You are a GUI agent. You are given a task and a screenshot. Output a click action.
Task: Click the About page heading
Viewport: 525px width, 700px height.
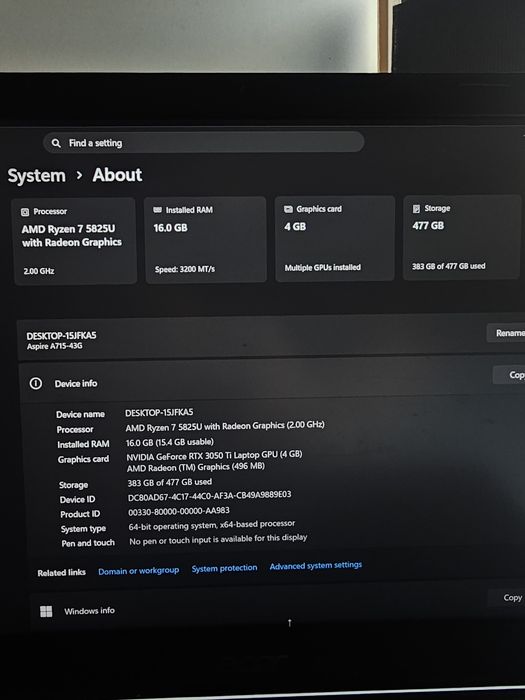[x=117, y=175]
